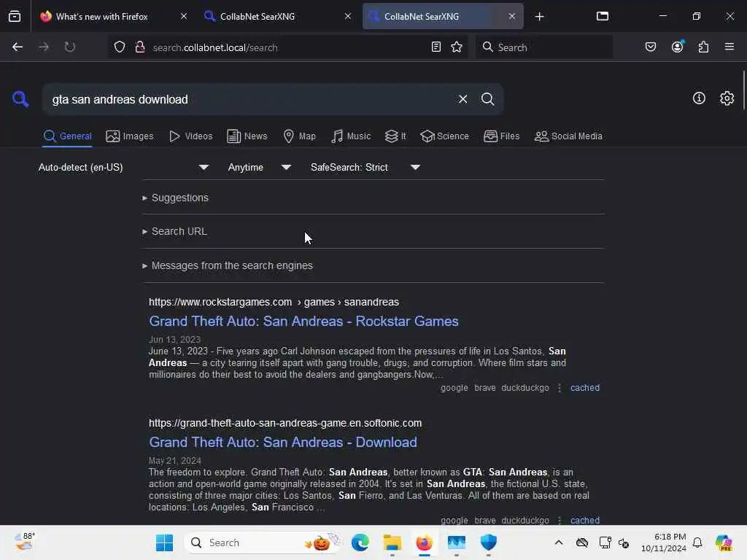Viewport: 747px width, 560px height.
Task: Open cached link for Rockstar Games result
Action: point(585,388)
